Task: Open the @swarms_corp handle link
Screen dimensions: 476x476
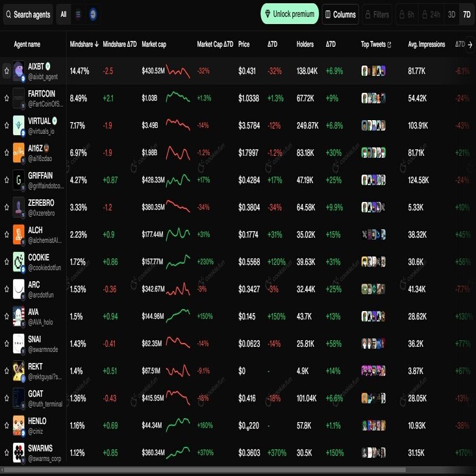Action: pos(45,458)
